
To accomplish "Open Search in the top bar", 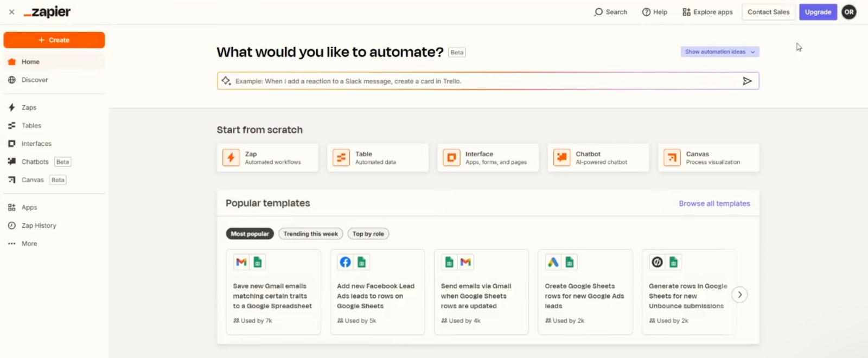I will click(x=611, y=12).
